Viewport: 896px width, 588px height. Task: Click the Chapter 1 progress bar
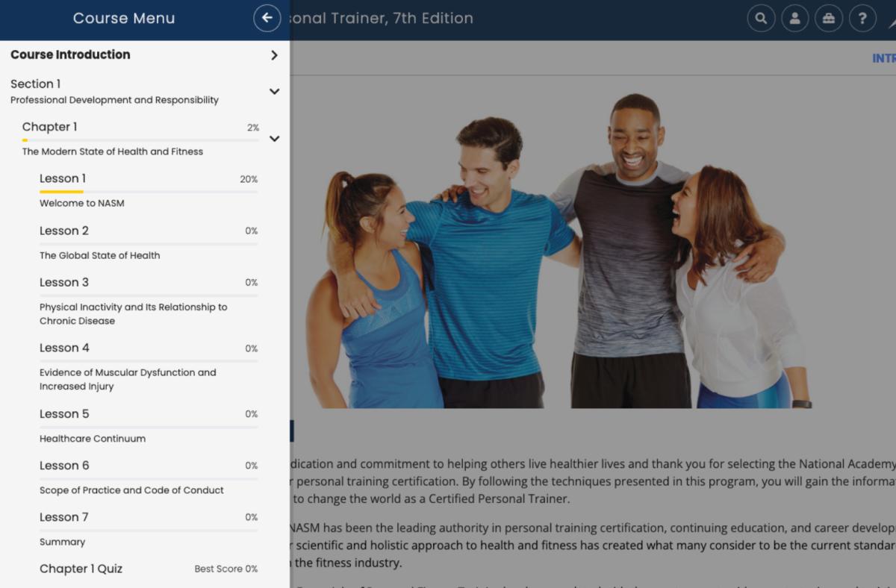coord(140,140)
